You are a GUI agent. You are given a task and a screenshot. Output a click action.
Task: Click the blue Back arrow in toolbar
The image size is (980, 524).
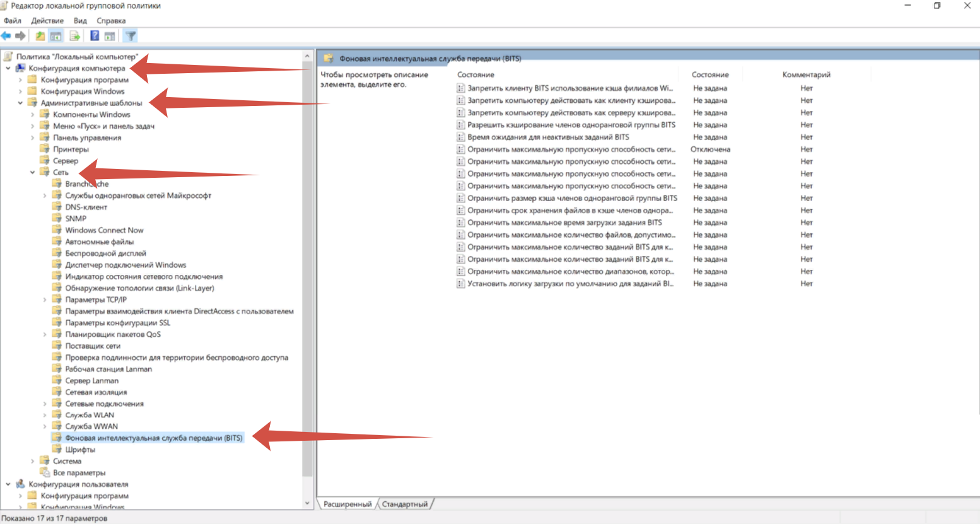point(6,36)
